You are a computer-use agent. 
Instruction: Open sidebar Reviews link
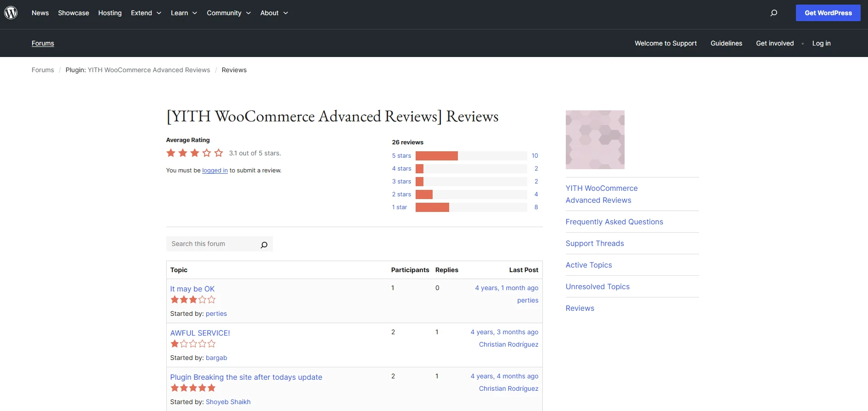pos(580,308)
